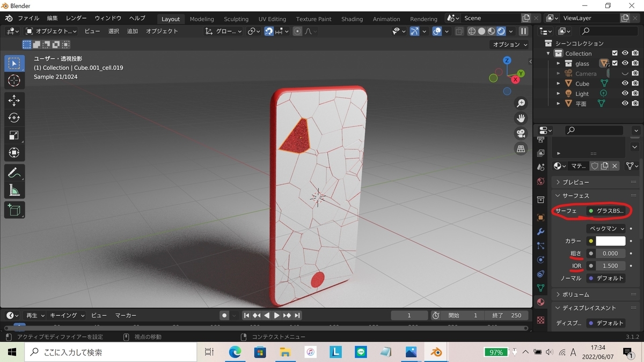The height and width of the screenshot is (362, 644).
Task: Toggle camera view icon in viewport
Action: [521, 134]
